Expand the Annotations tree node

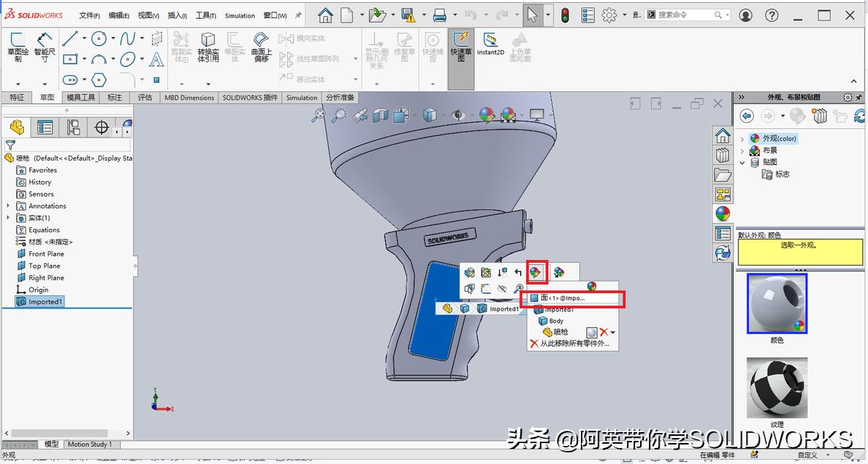point(7,206)
